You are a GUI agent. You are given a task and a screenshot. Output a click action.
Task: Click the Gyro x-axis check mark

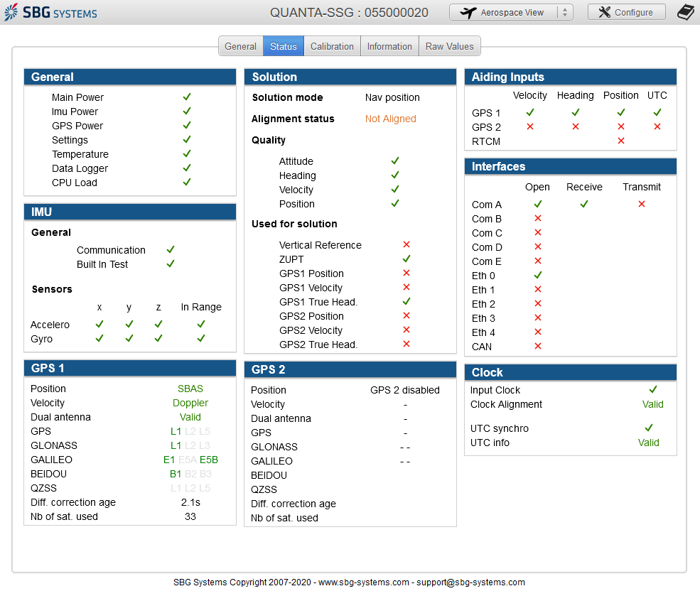point(99,338)
